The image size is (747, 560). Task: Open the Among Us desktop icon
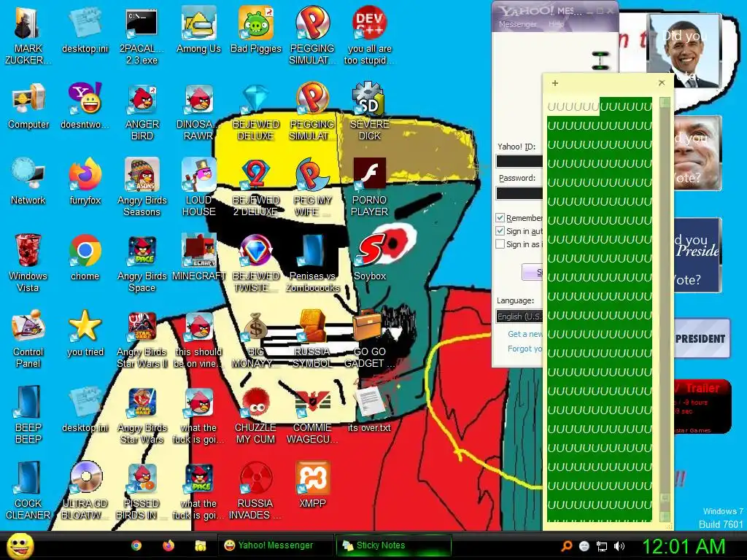pos(198,29)
